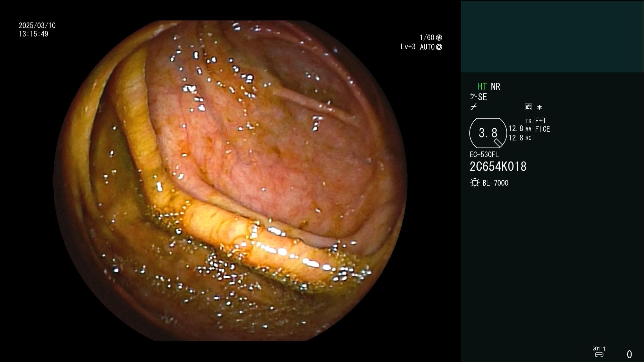Click the image count 0
This screenshot has width=644, height=362.
point(629,354)
